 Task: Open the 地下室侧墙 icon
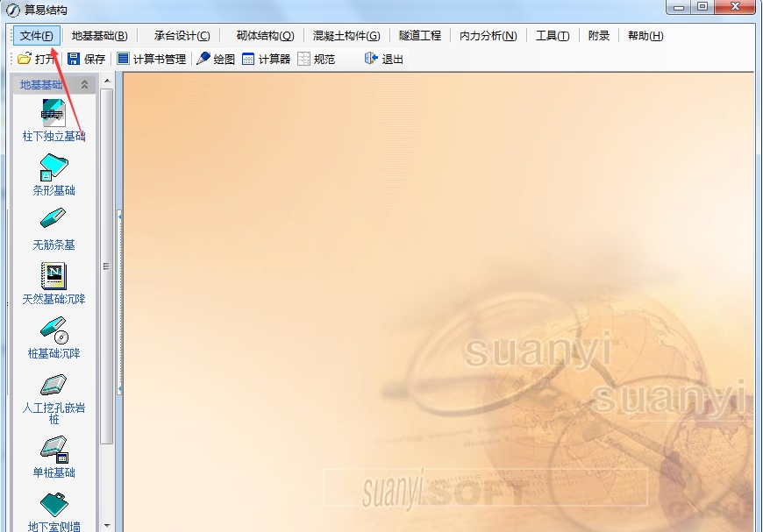point(54,504)
